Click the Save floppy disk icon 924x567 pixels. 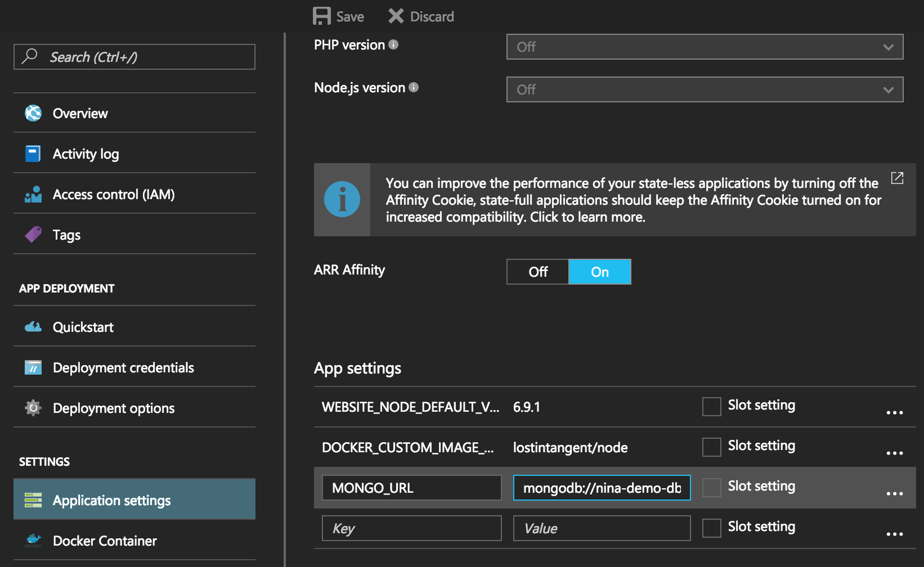(321, 16)
